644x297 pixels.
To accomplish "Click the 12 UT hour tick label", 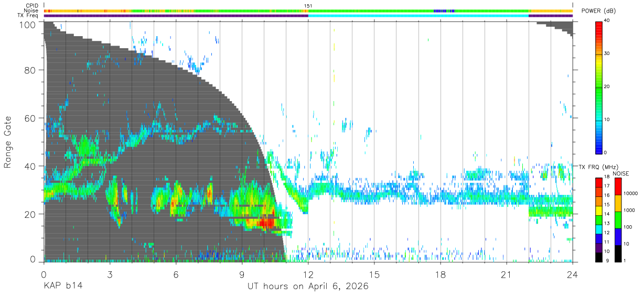I will [308, 274].
